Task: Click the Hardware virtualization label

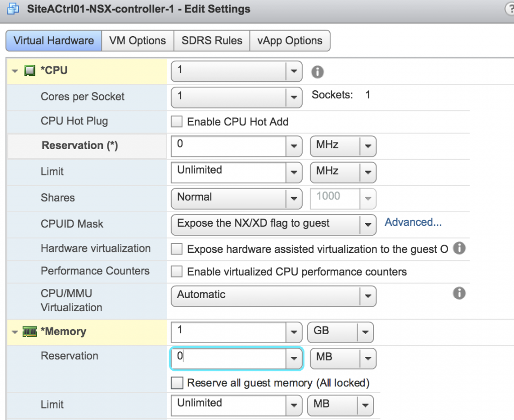Action: [96, 248]
